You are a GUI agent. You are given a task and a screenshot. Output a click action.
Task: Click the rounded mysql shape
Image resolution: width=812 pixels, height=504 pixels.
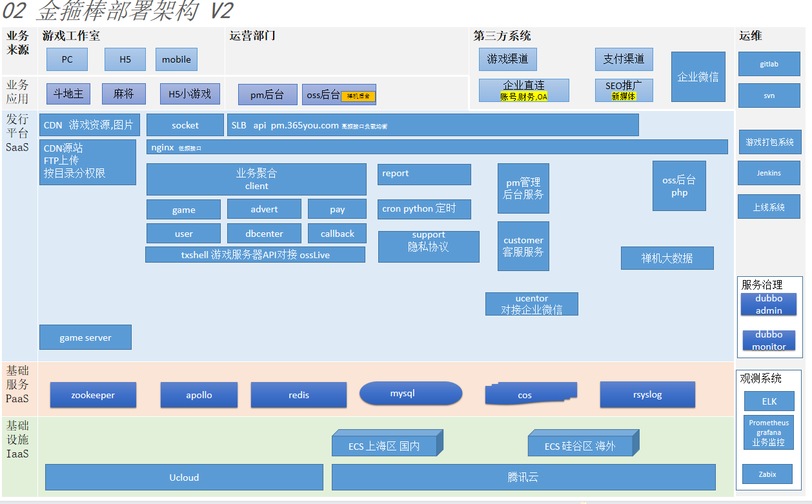pyautogui.click(x=411, y=393)
